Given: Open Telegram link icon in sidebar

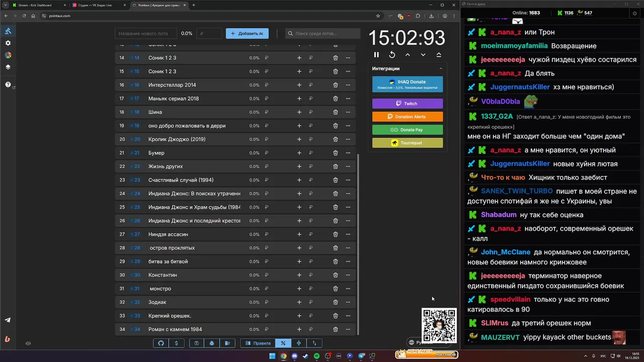Looking at the screenshot, I should click(8, 320).
